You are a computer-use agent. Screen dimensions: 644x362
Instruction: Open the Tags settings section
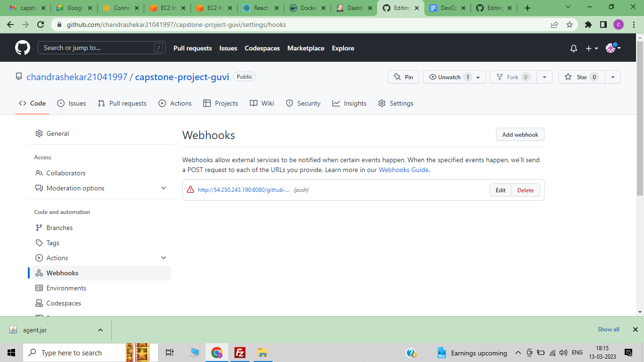click(52, 243)
